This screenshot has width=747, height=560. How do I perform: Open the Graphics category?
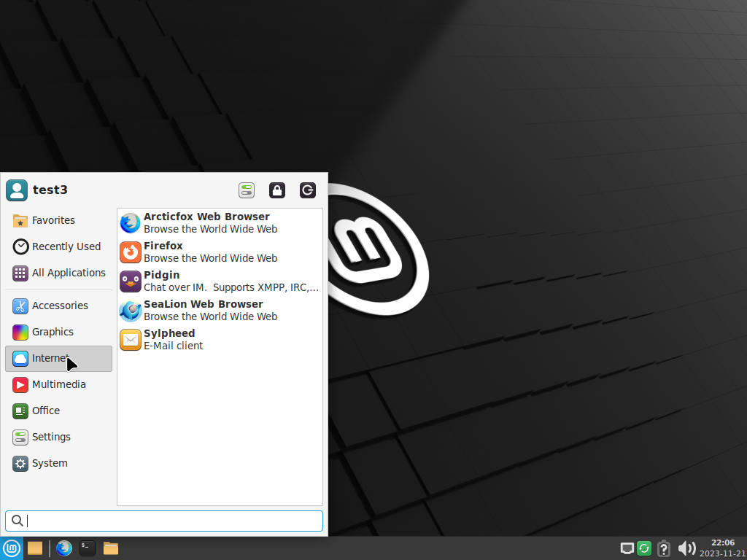[58, 332]
